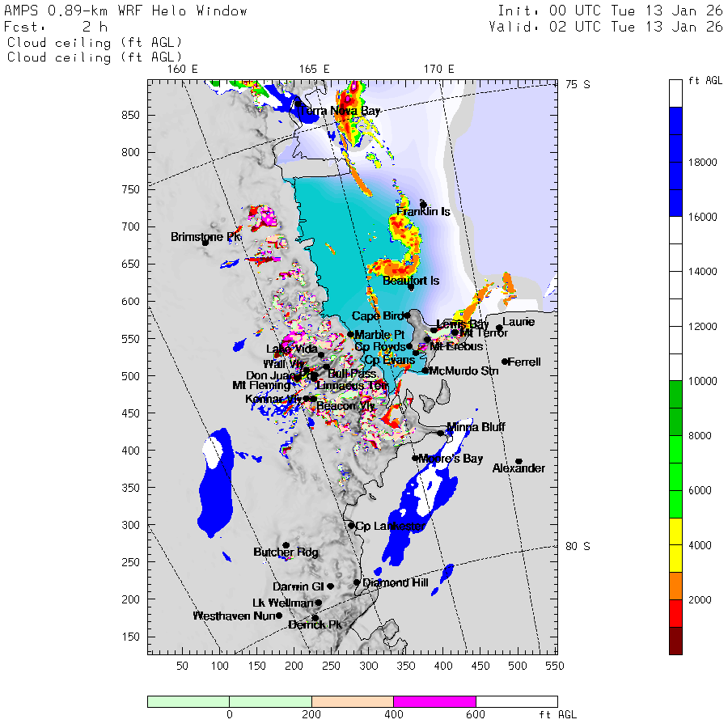Select the station dot beside Butcher Rdg
Viewport: 728px width, 728px height.
pos(286,545)
